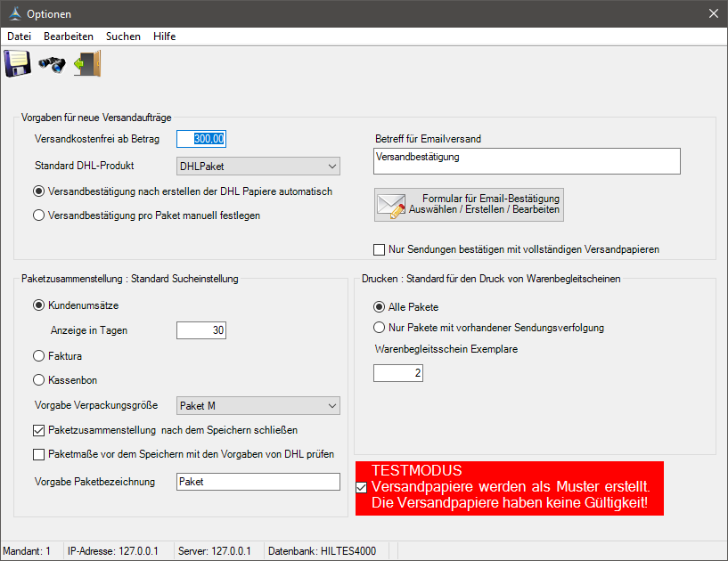The width and height of the screenshot is (728, 561).
Task: Select Versandbestätigung pro Paket manuell festlegen
Action: pos(38,215)
